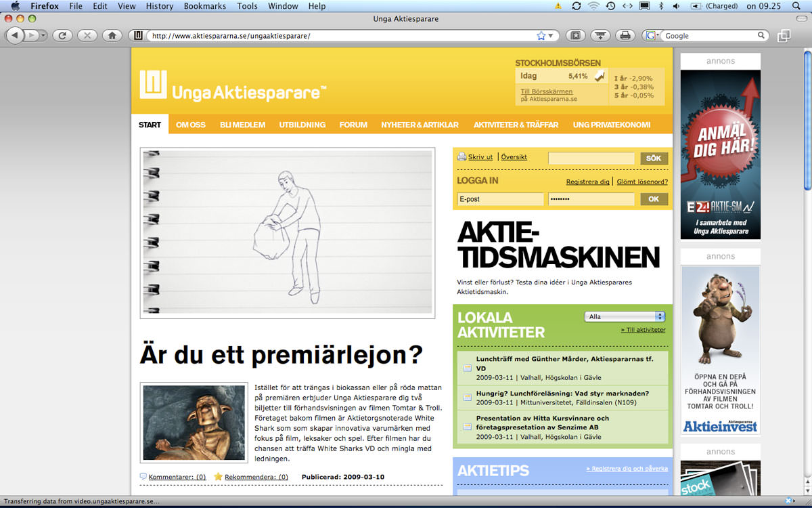The width and height of the screenshot is (812, 508).
Task: Click Registrera dig och påverka link
Action: pos(627,469)
